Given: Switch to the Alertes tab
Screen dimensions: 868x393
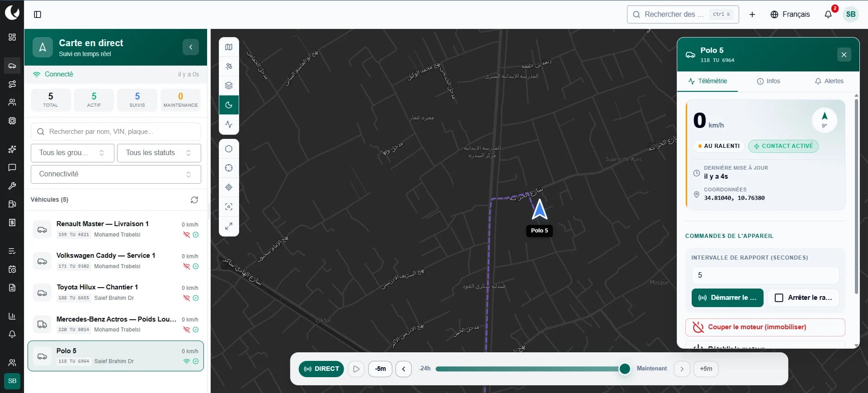Looking at the screenshot, I should [x=829, y=81].
